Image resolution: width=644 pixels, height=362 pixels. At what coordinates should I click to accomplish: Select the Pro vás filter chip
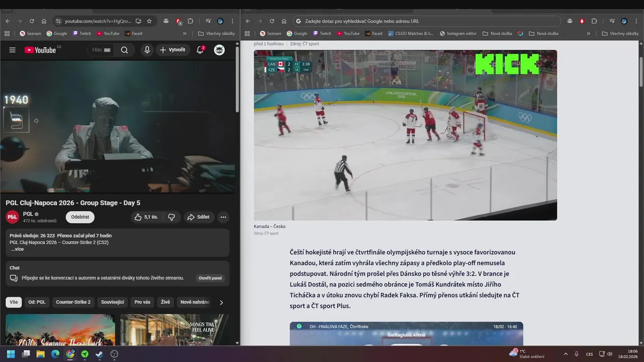tap(142, 302)
